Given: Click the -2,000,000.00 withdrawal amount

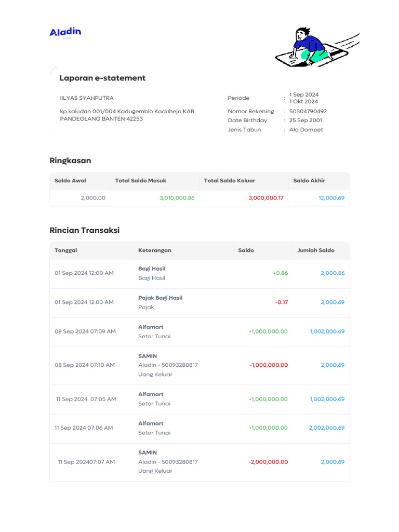Looking at the screenshot, I should (x=268, y=462).
